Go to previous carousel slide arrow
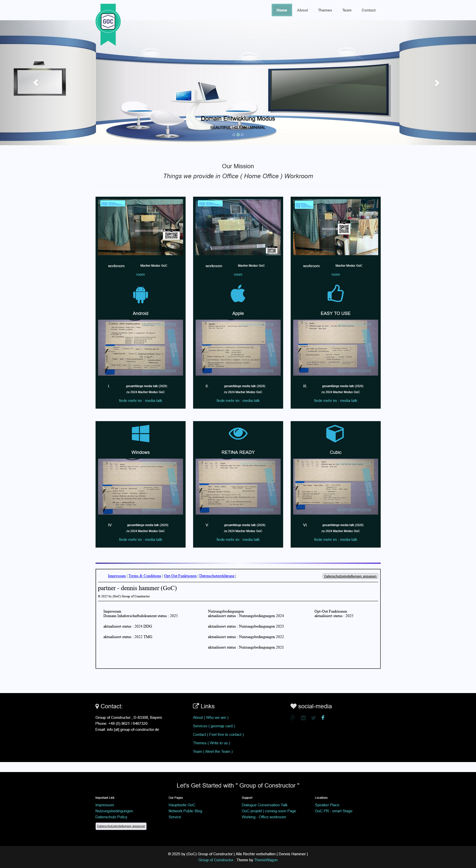 click(36, 82)
